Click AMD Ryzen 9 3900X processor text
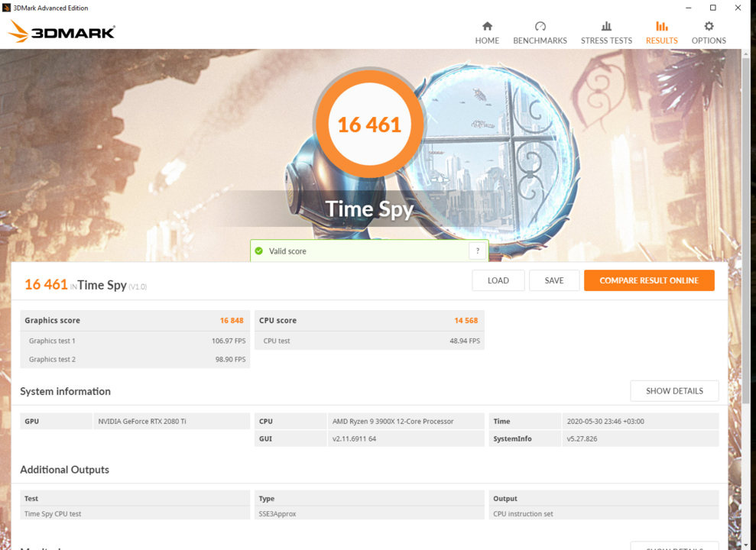The height and width of the screenshot is (550, 756). coord(392,421)
